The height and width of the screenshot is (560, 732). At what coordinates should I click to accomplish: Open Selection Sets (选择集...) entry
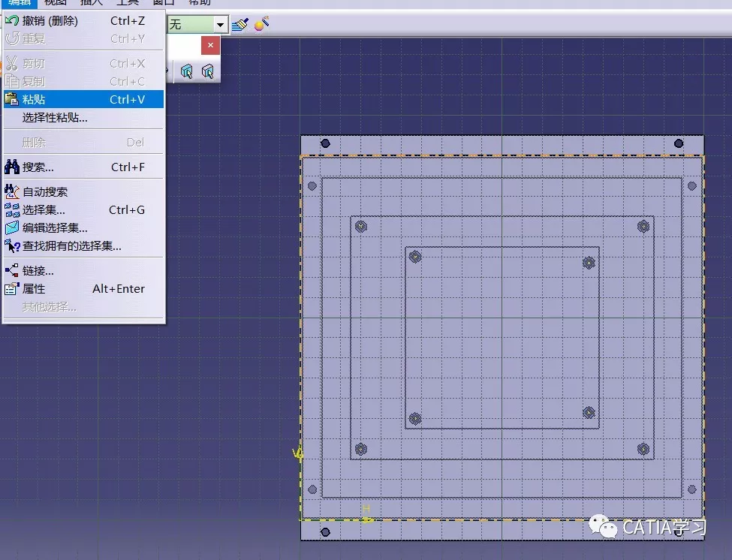pyautogui.click(x=44, y=210)
